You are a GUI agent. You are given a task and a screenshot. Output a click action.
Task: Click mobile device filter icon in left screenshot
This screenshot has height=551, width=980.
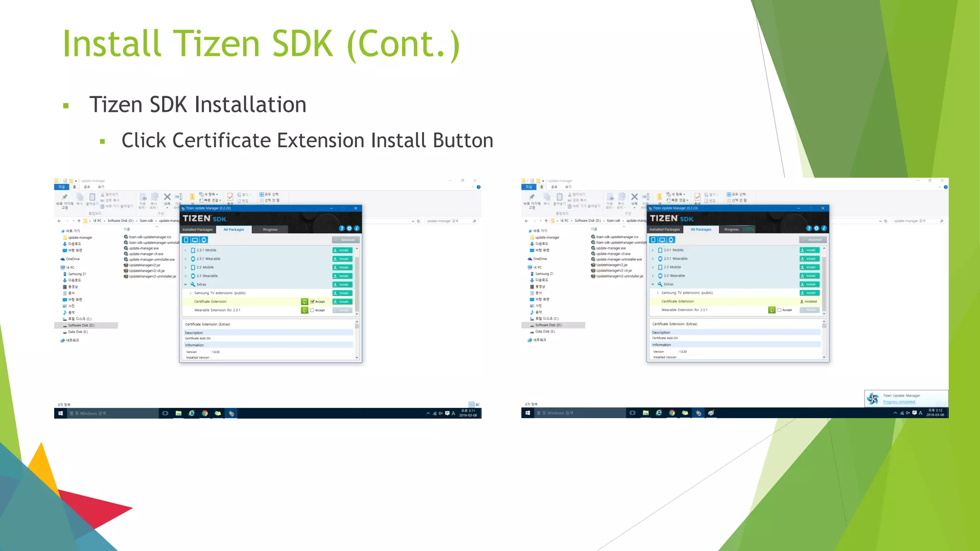[186, 240]
